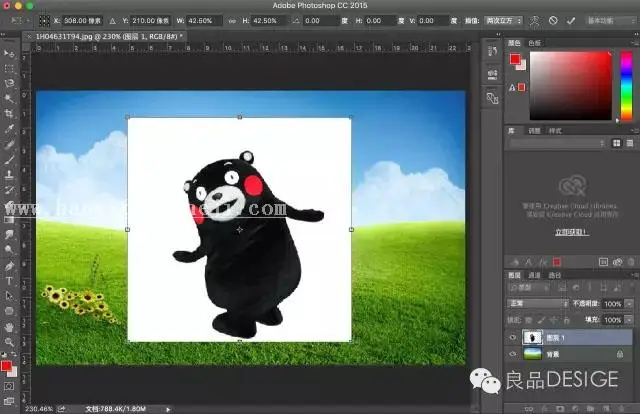Select the Crop tool
Viewport: 640px width, 414px height.
9,114
